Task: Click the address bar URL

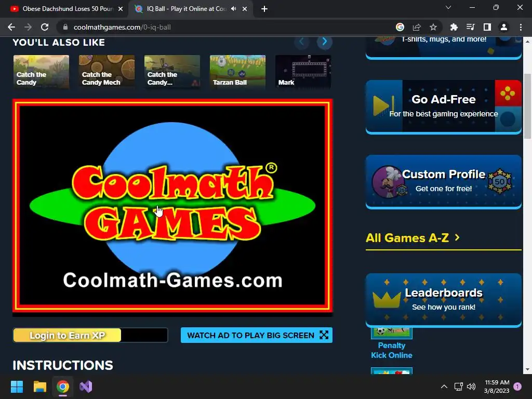Action: point(122,27)
